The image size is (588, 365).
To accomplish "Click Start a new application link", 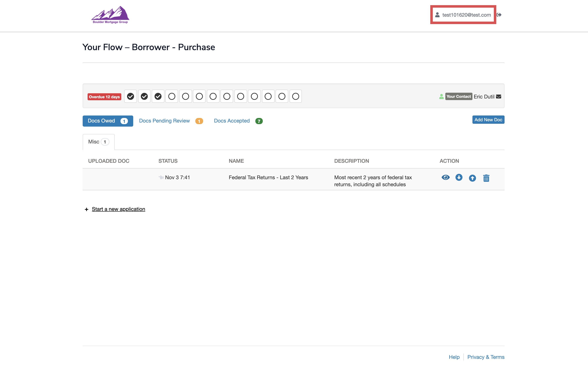I will [x=118, y=209].
